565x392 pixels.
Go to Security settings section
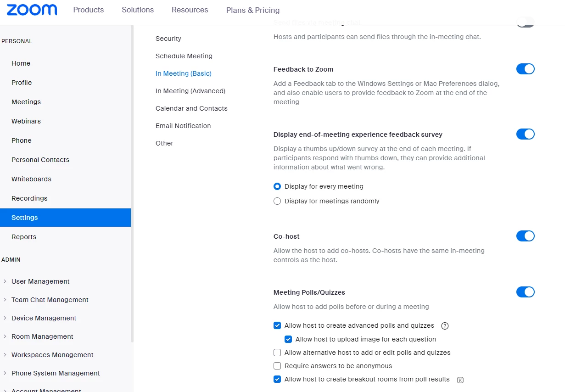coord(168,39)
